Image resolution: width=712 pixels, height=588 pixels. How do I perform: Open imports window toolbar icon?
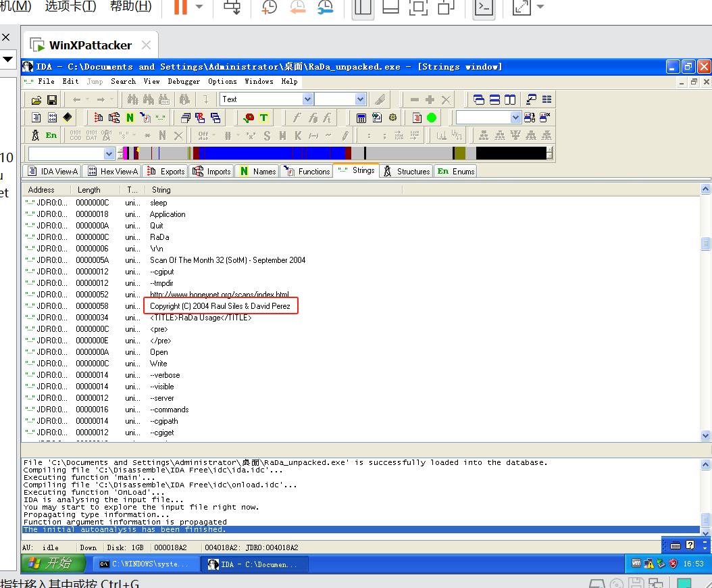114,118
